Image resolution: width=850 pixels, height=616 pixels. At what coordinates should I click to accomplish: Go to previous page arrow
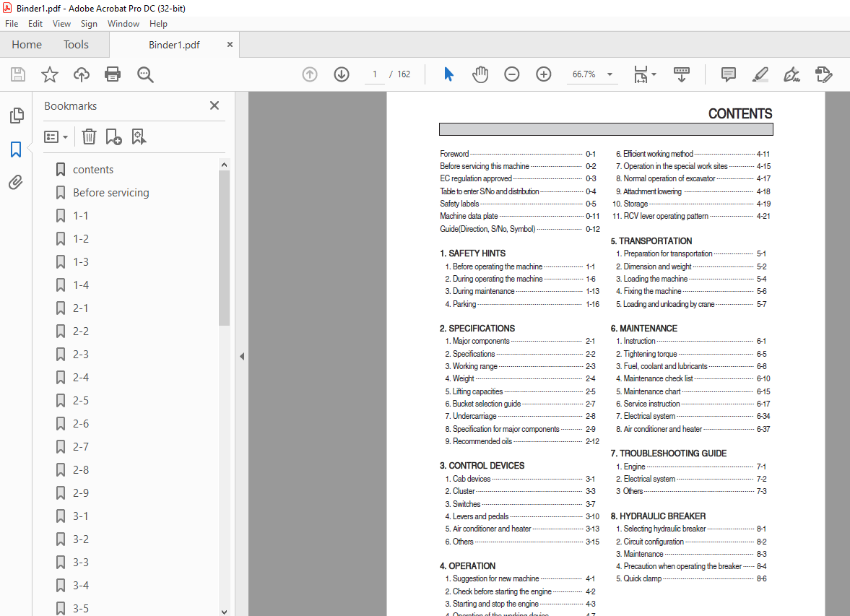tap(310, 74)
